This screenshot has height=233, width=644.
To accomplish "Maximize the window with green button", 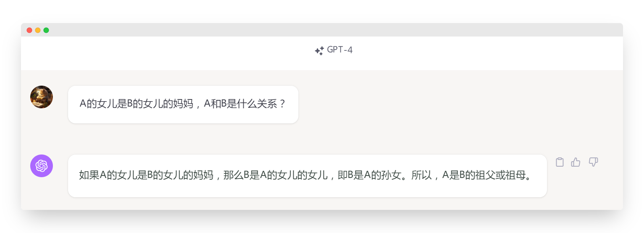I will tap(46, 30).
